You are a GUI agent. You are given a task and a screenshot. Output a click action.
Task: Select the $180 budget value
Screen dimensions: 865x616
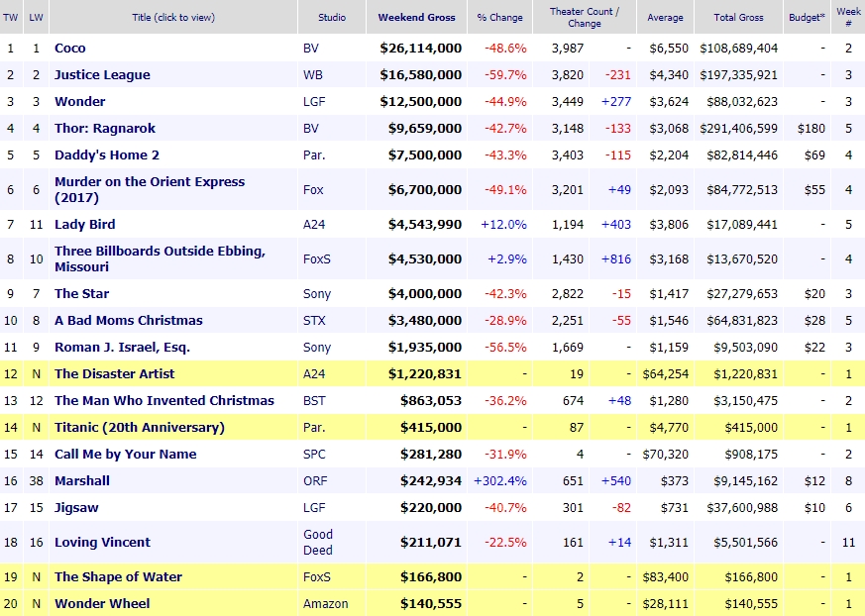(811, 129)
